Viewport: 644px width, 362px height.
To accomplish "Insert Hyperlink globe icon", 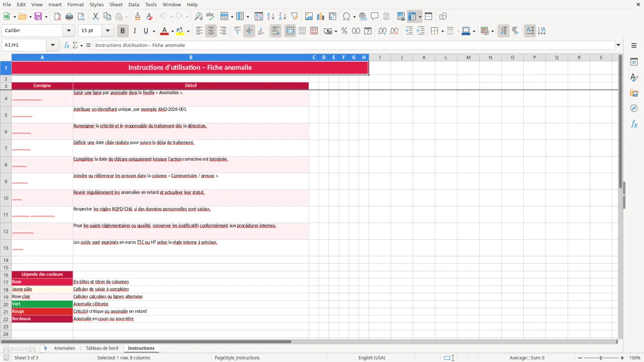I will 363,17.
